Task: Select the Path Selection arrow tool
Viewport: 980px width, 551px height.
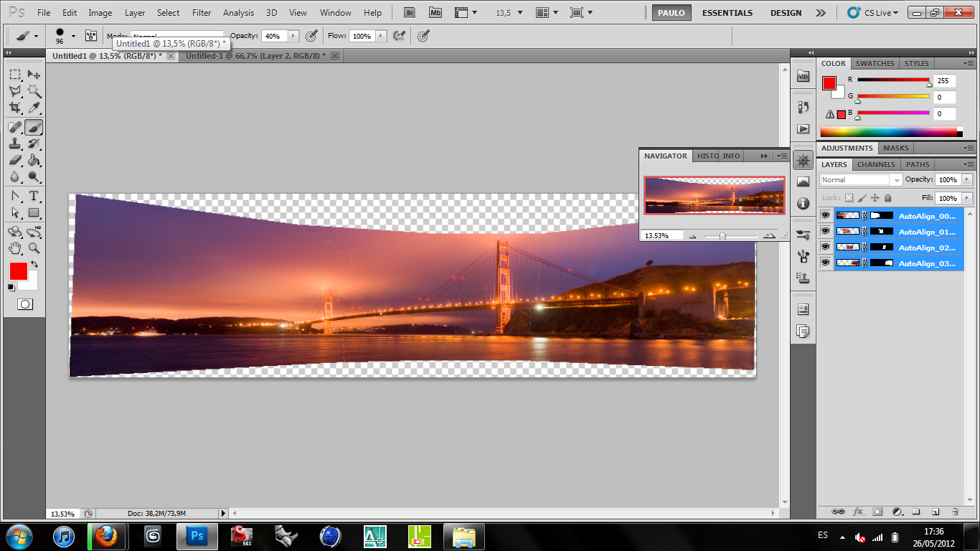Action: 15,212
